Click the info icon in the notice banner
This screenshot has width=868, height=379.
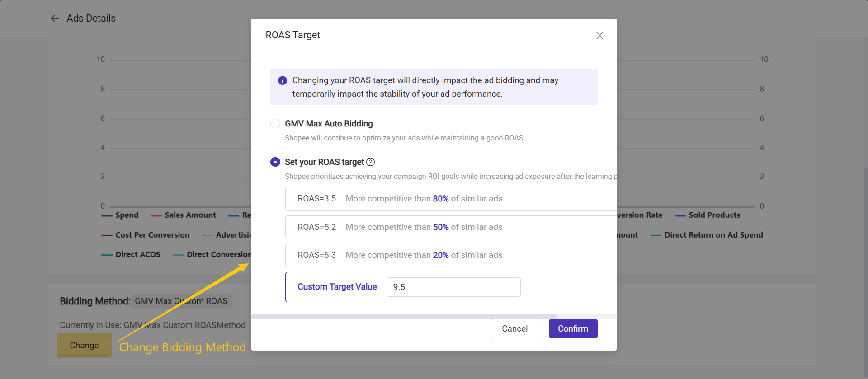[283, 80]
